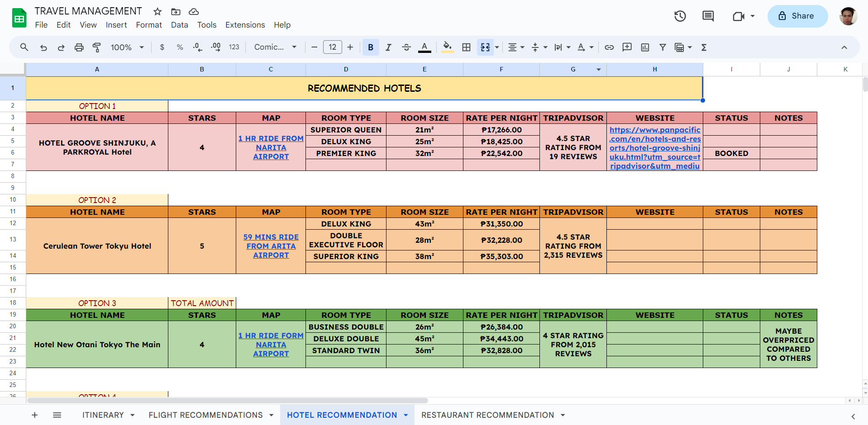Expand merge type dropdown arrow
This screenshot has width=868, height=425.
[x=497, y=47]
